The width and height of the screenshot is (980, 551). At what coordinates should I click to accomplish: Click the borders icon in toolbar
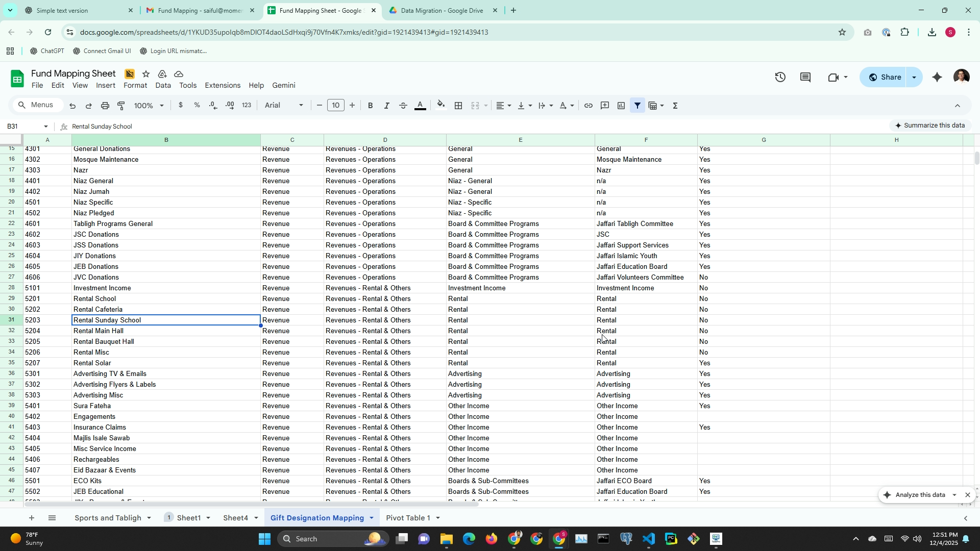458,106
